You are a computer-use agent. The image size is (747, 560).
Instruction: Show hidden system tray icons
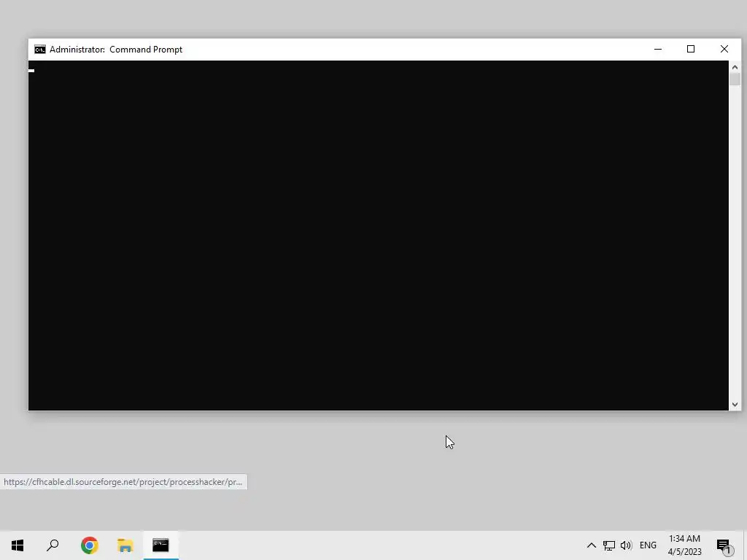pos(591,545)
